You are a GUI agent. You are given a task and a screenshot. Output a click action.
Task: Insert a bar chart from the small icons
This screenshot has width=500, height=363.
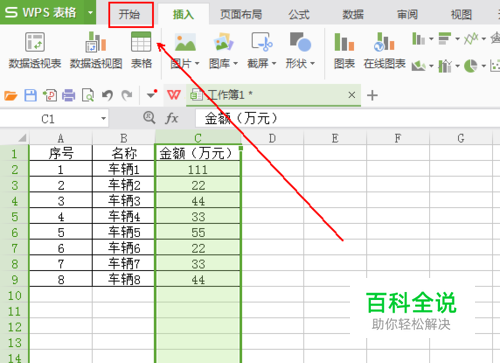pyautogui.click(x=445, y=39)
